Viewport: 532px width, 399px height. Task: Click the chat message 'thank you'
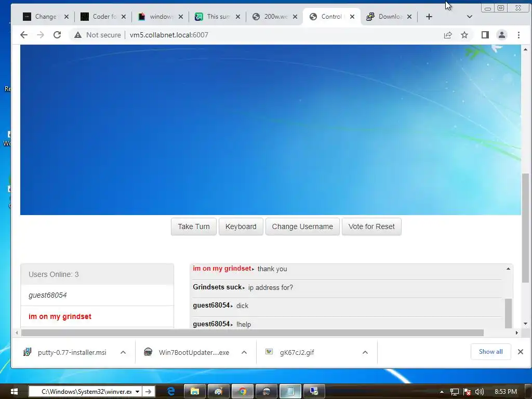coord(272,269)
